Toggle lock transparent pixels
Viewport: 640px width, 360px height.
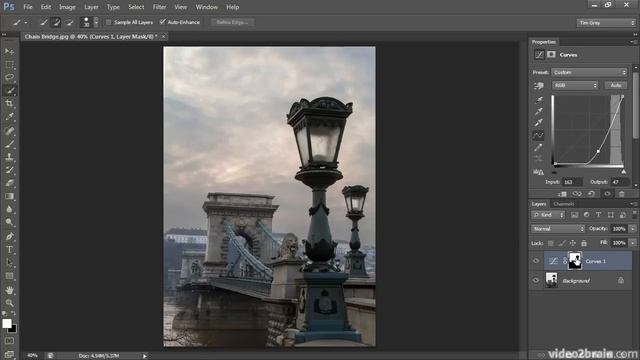pos(551,243)
